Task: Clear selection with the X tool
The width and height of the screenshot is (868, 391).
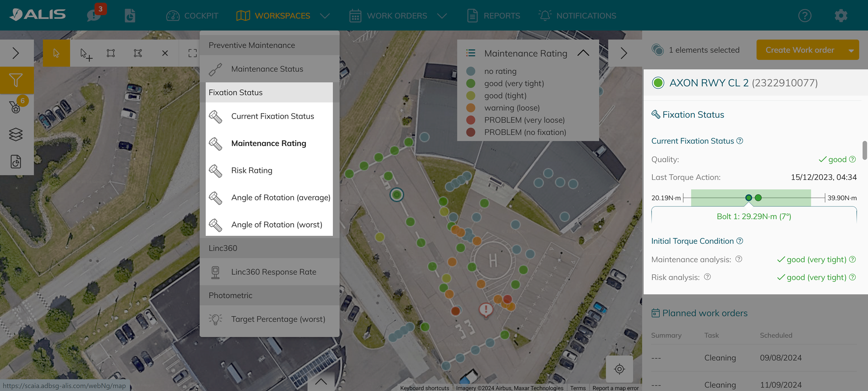Action: click(x=165, y=53)
